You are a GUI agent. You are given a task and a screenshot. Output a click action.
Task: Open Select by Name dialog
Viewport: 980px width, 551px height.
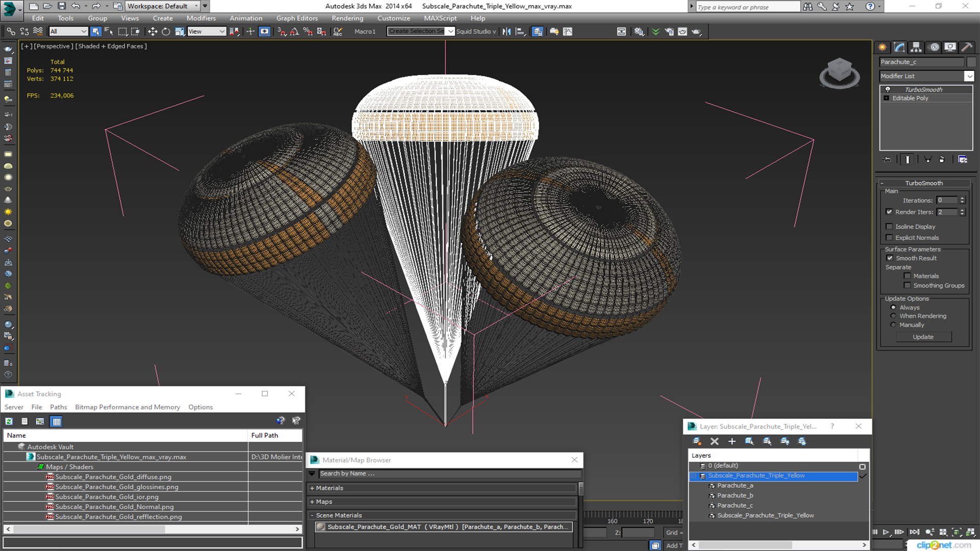point(109,32)
